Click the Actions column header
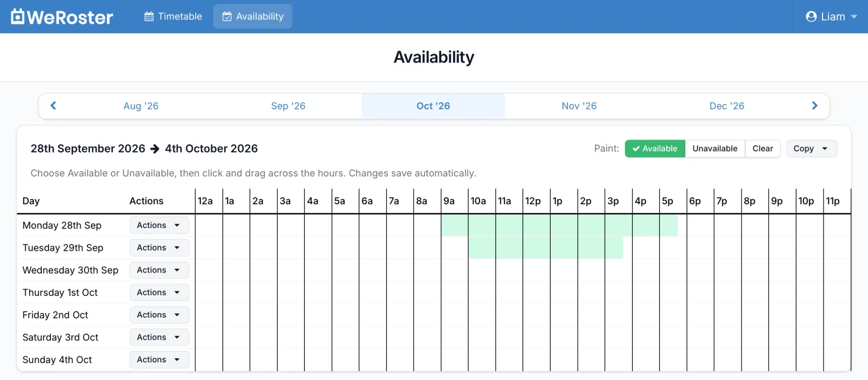Viewport: 868px width, 380px height. (146, 201)
